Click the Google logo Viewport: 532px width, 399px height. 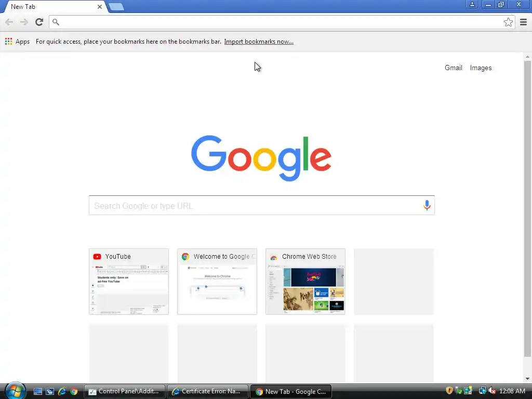click(261, 158)
